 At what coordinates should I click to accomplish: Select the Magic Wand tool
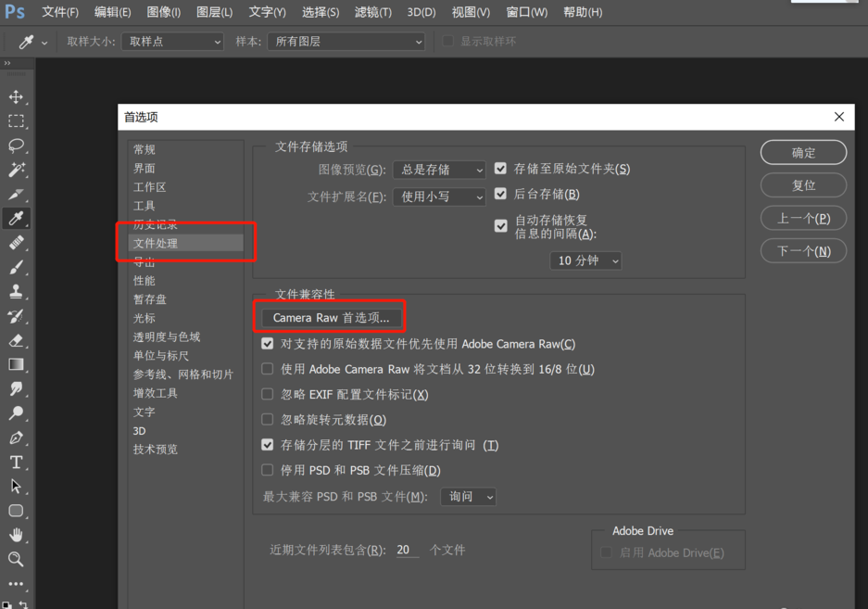(16, 170)
